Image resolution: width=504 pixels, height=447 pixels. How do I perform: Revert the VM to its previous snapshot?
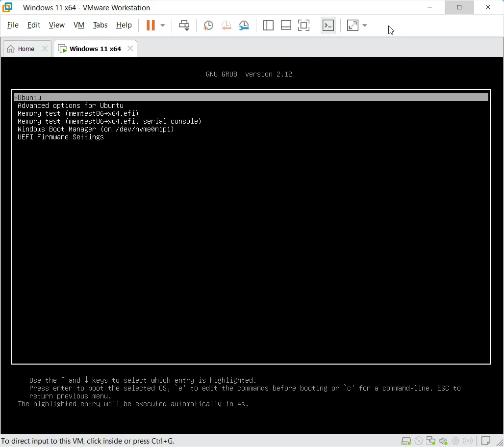[x=227, y=26]
